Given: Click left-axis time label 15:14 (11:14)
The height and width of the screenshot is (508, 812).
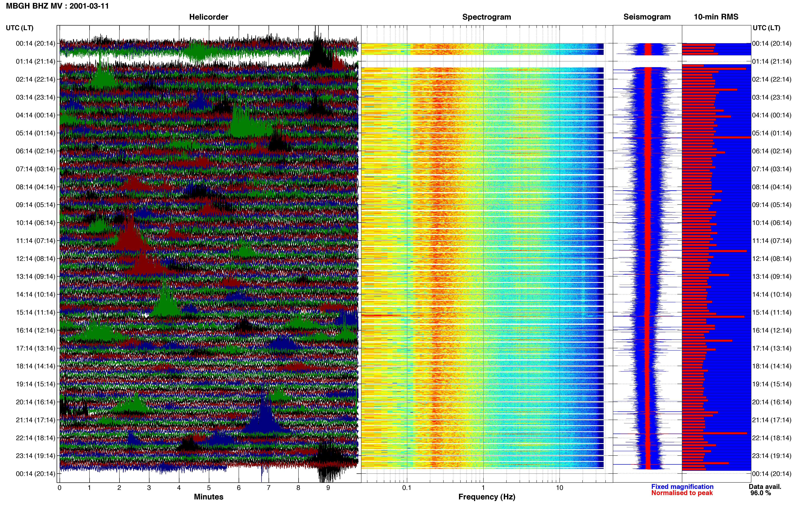Looking at the screenshot, I should click(x=36, y=313).
